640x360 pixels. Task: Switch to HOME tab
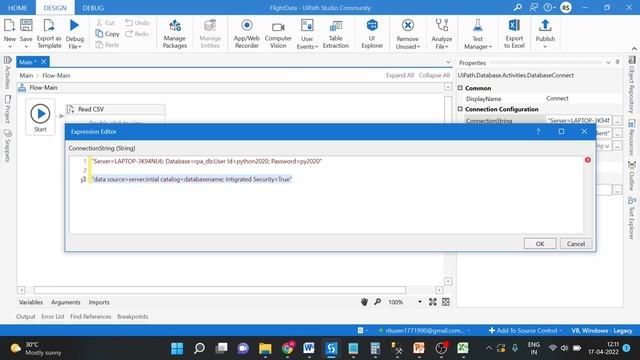pyautogui.click(x=18, y=8)
